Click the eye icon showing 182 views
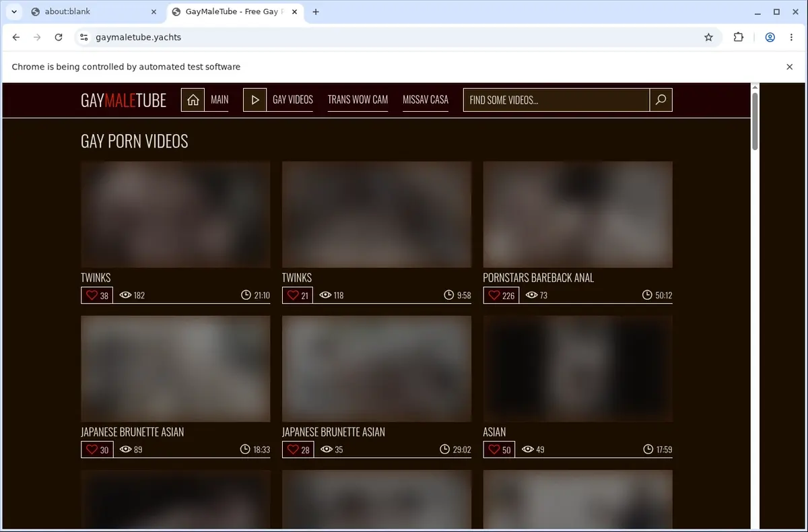This screenshot has width=808, height=532. coord(125,295)
